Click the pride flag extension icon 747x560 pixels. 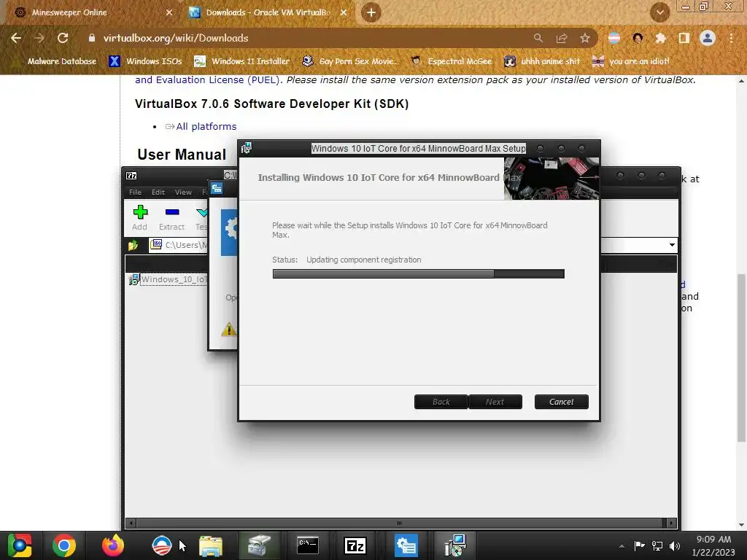(x=614, y=38)
